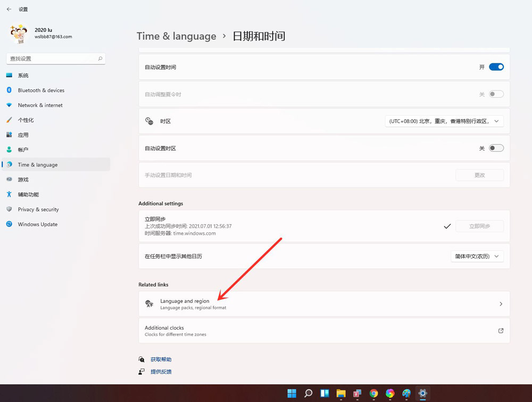Disable 自动设置时间
Screen dimensions: 532x402
click(x=495, y=67)
